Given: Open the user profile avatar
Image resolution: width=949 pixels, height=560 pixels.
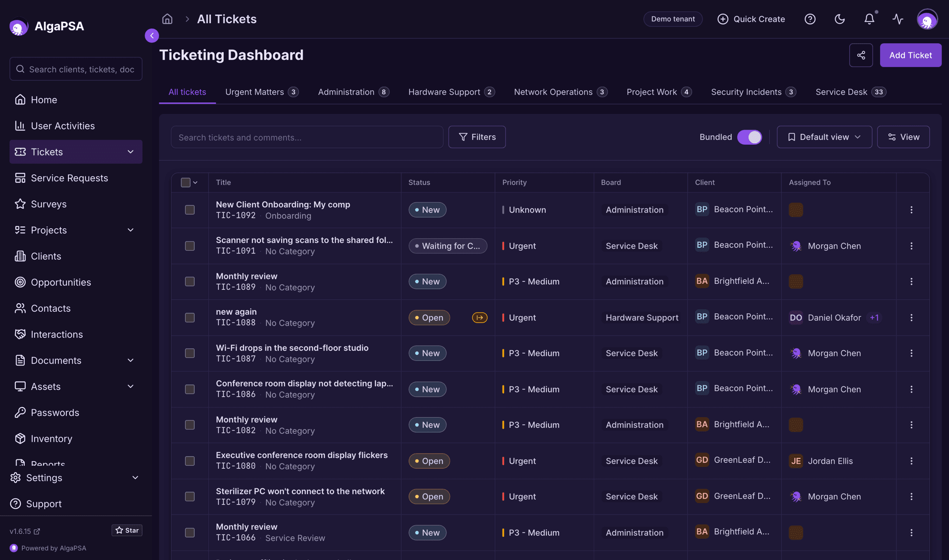Looking at the screenshot, I should (927, 19).
